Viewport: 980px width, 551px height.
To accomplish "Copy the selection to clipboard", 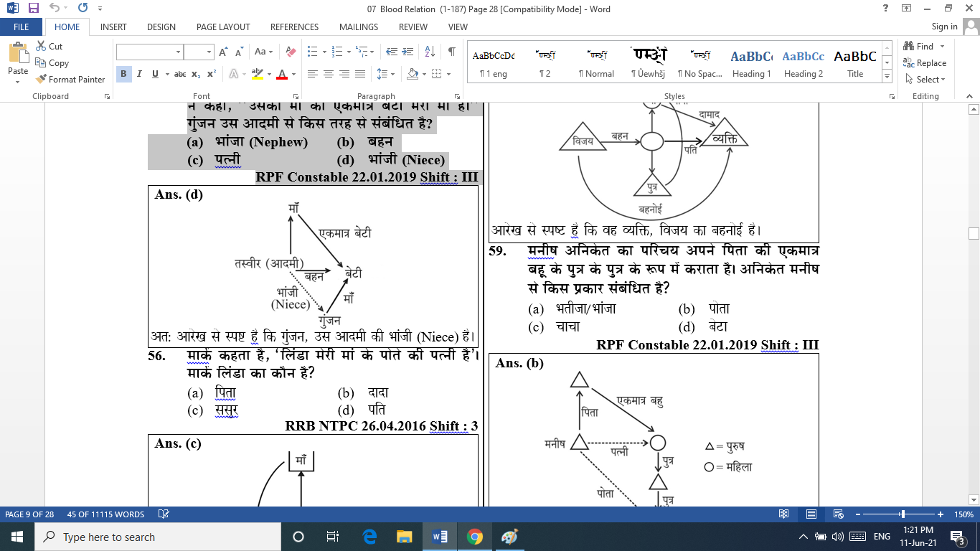I will pyautogui.click(x=52, y=62).
